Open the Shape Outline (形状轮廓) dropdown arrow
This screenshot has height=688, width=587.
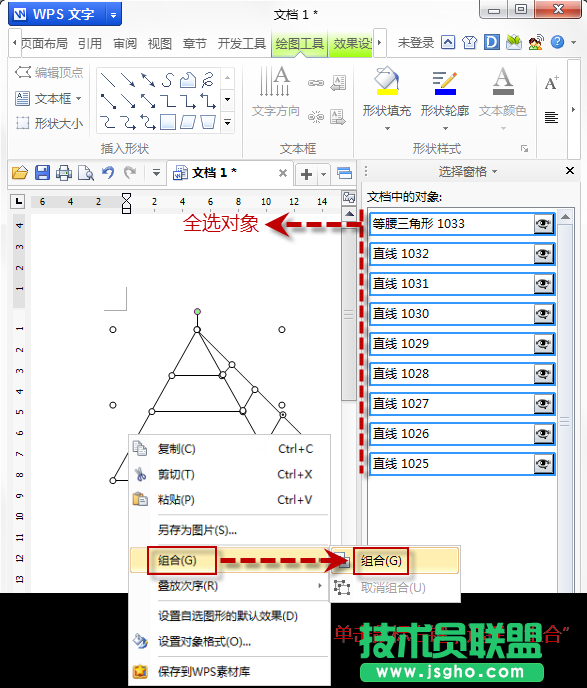click(445, 129)
